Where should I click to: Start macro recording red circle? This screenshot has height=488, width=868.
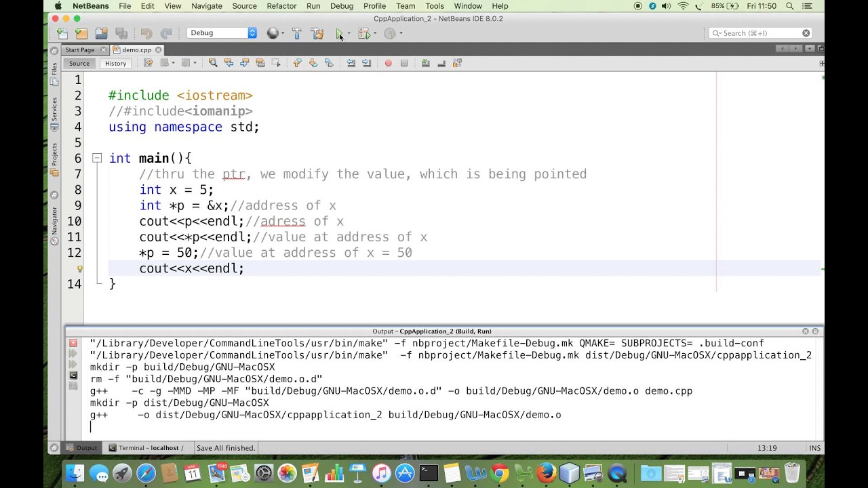point(388,63)
